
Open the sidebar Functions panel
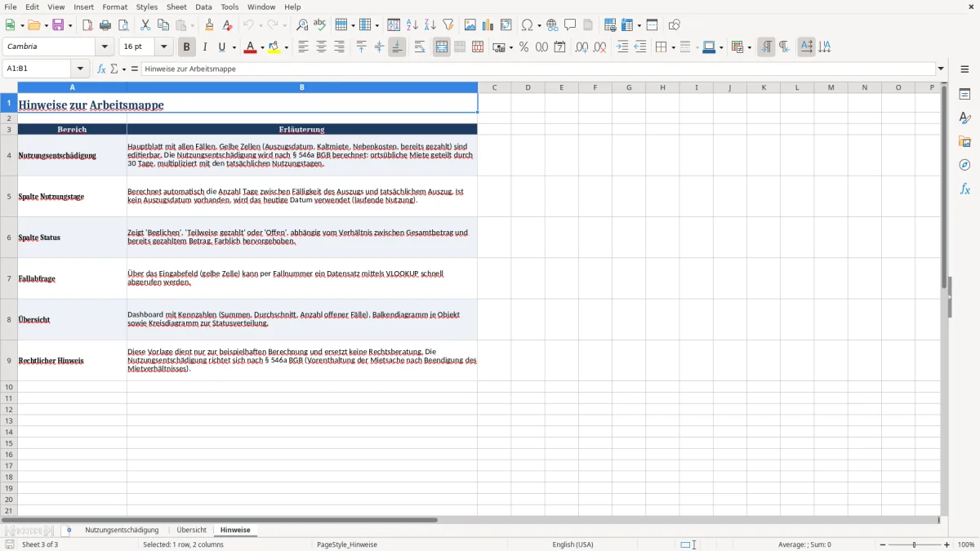point(964,189)
